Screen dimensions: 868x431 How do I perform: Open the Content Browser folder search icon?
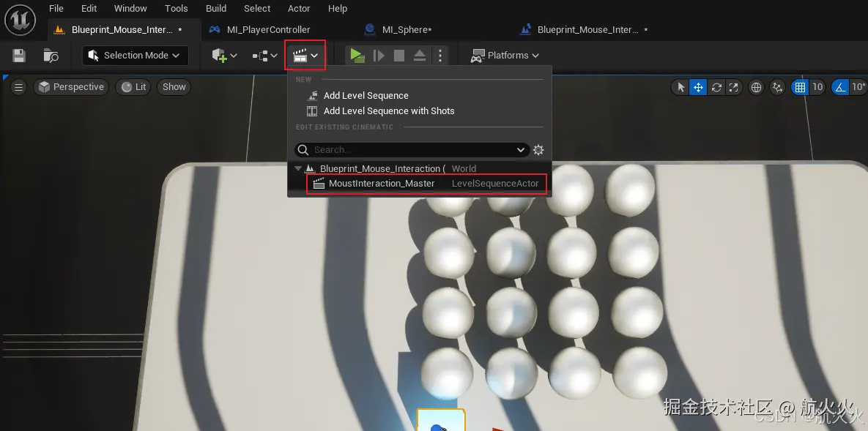51,56
